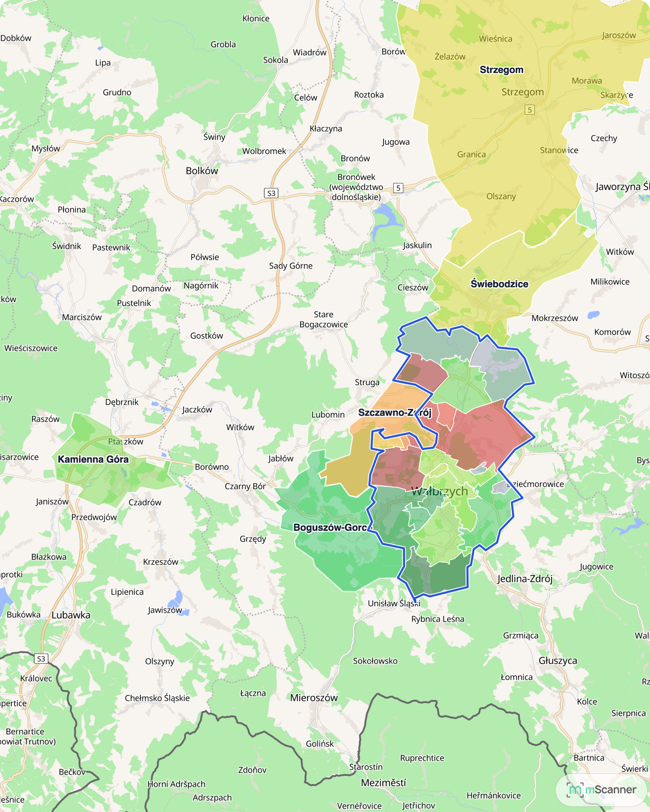Click the Mieroszów town label

(314, 698)
